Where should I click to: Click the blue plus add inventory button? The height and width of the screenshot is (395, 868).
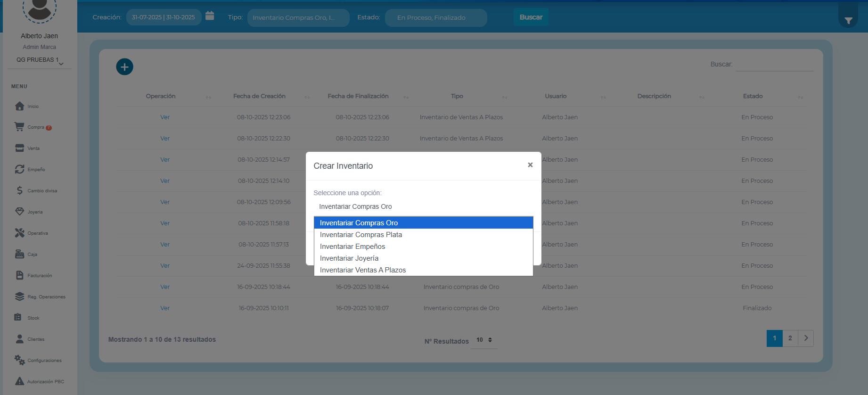pyautogui.click(x=124, y=67)
